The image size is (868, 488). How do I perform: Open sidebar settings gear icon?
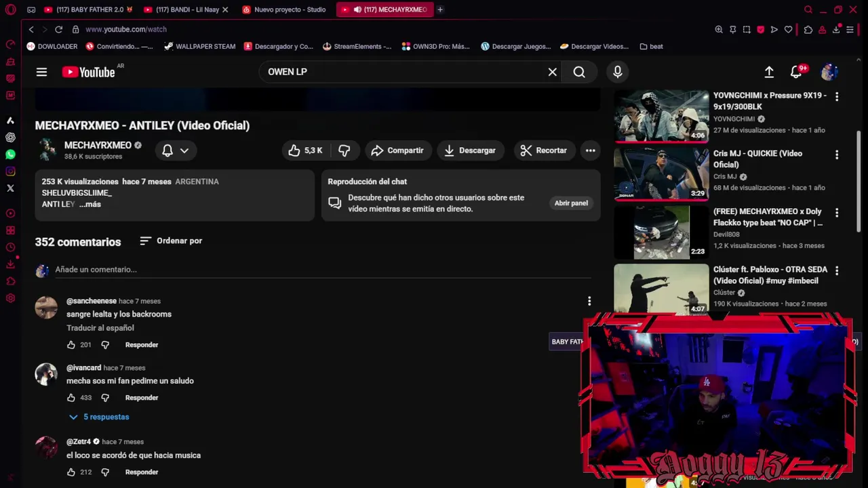10,298
